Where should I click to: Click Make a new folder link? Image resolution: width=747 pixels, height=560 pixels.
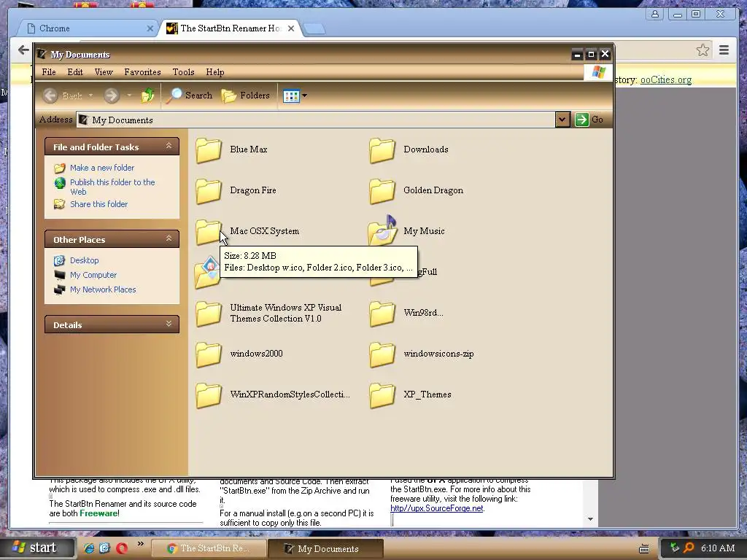click(x=102, y=168)
